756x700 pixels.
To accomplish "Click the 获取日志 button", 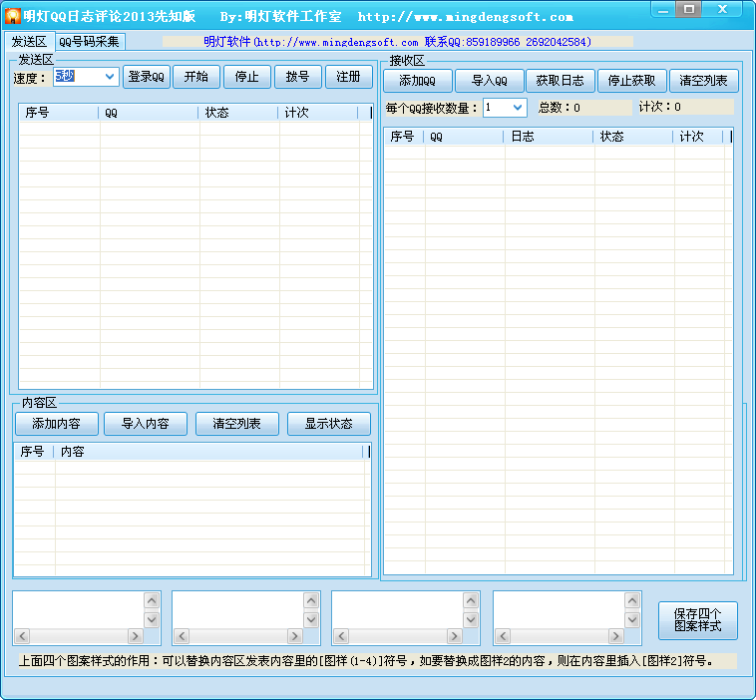I will 560,81.
